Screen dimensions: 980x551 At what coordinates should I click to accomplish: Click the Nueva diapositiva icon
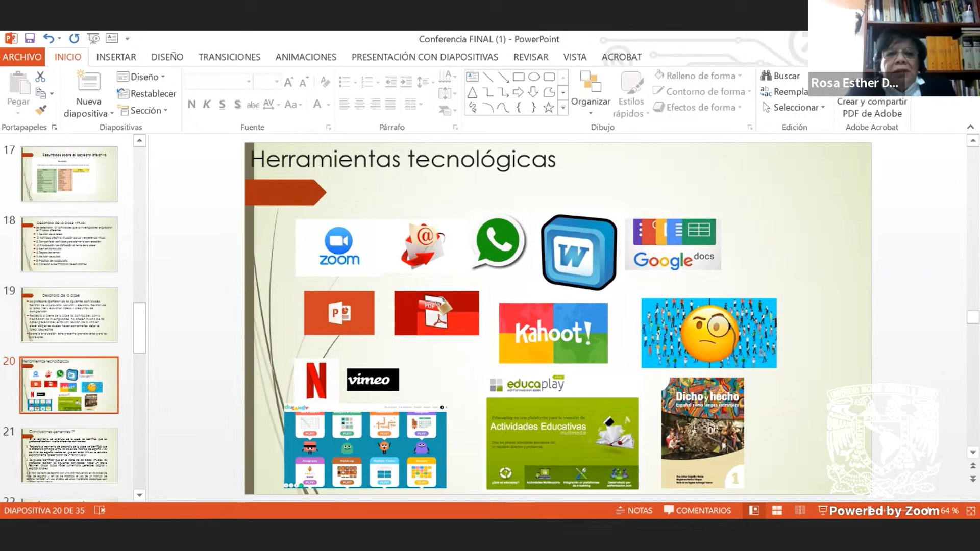pyautogui.click(x=89, y=82)
